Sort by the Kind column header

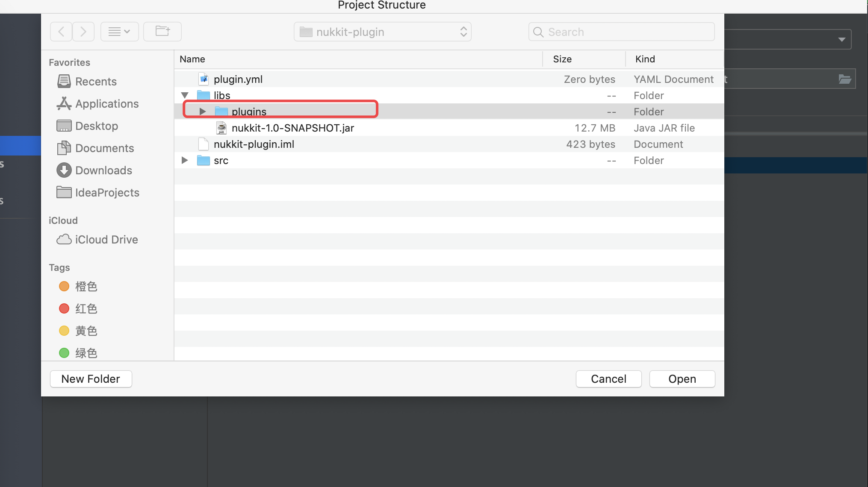(645, 59)
